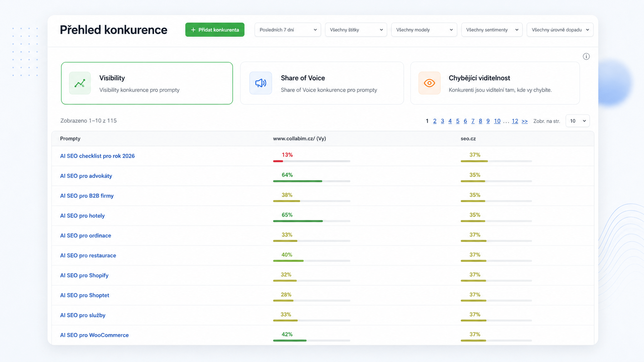Select the Chybějící viditelnost tab

coord(495,83)
